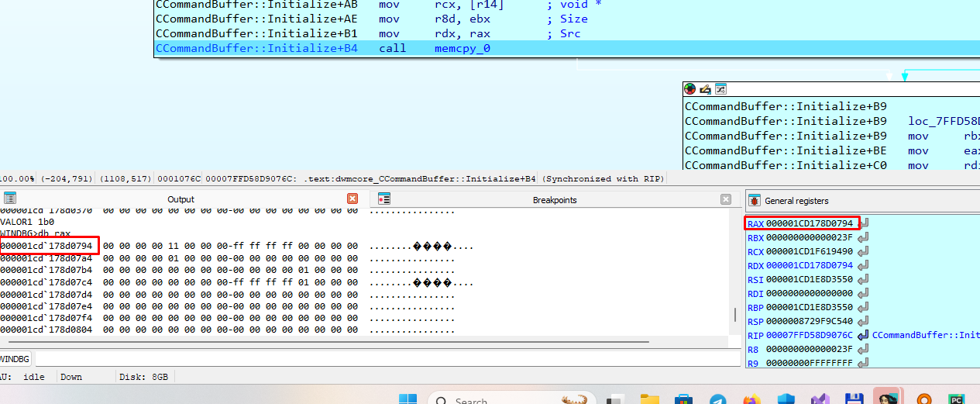980x404 pixels.
Task: Click the edit node pencil icon
Action: tap(705, 89)
